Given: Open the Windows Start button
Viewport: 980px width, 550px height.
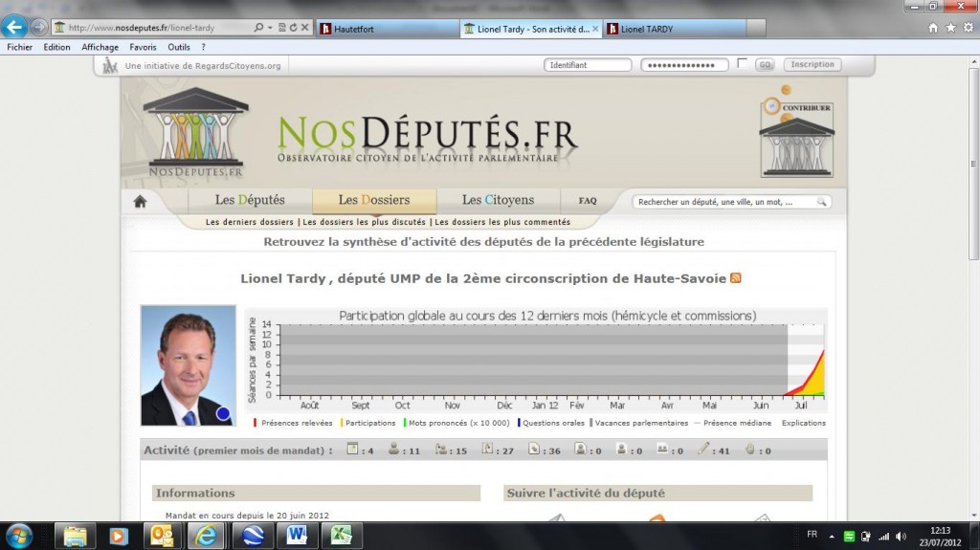Looking at the screenshot, I should (x=19, y=537).
